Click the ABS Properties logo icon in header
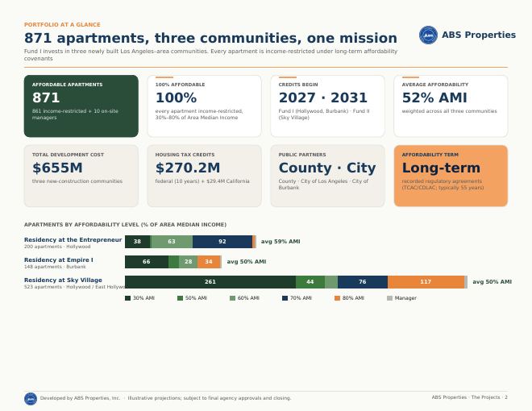Viewport: 532px width, 411px height. tap(428, 35)
